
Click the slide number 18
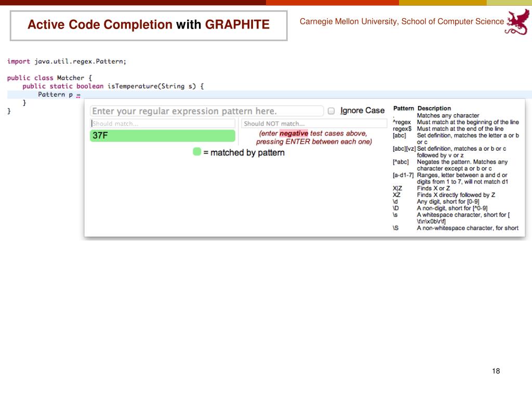(496, 371)
